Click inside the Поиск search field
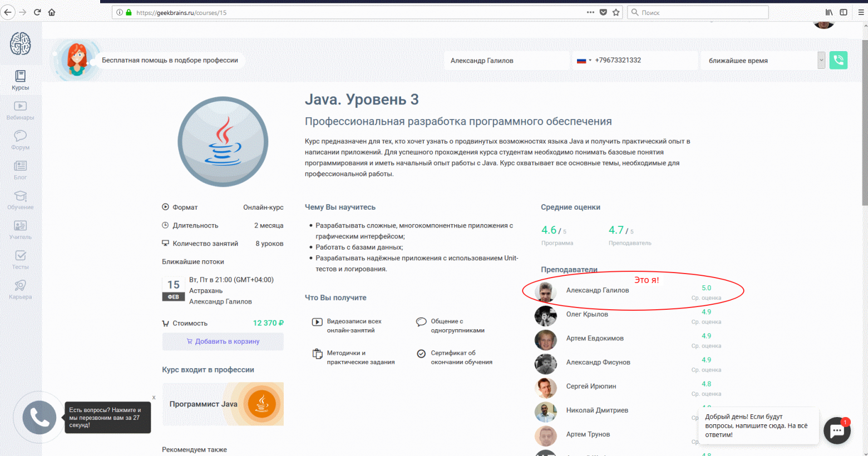 696,12
